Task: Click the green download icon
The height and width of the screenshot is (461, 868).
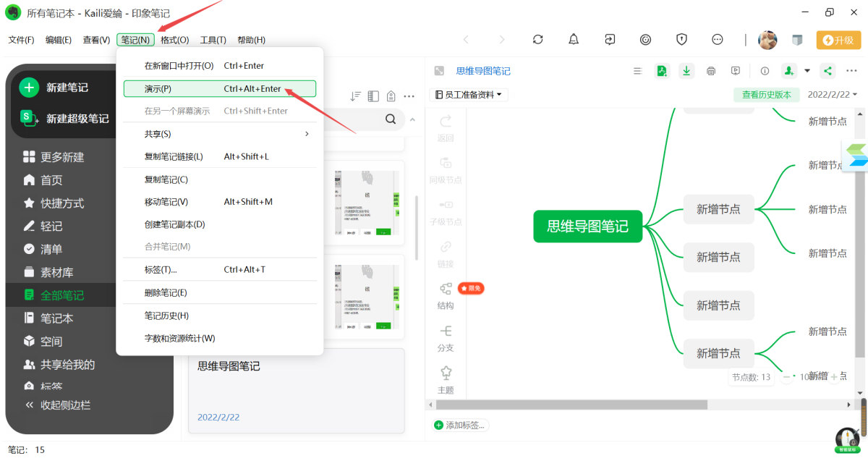Action: (x=686, y=71)
